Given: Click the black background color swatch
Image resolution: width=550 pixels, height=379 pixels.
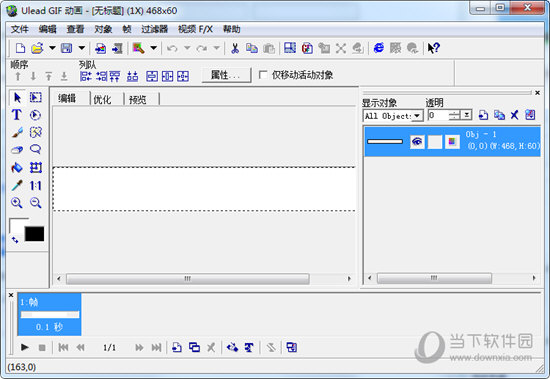Looking at the screenshot, I should point(34,234).
